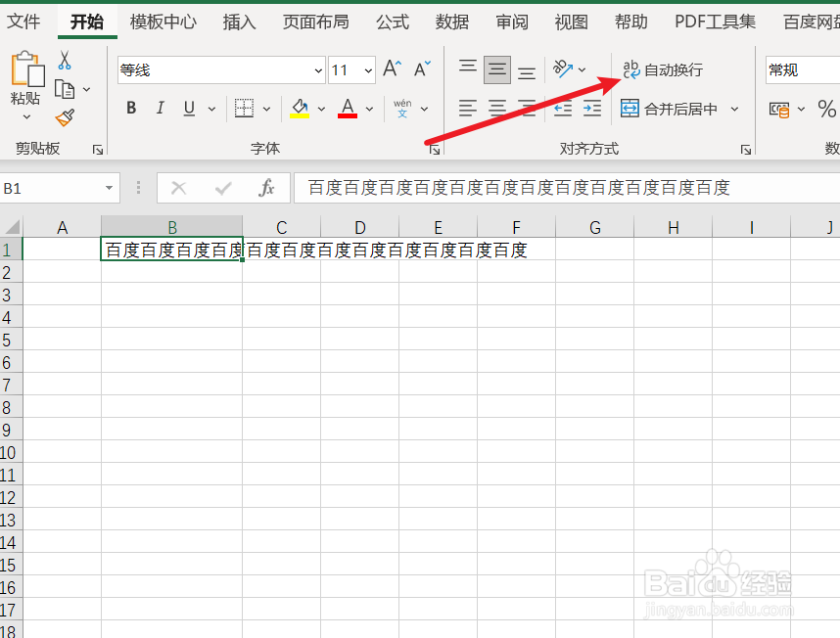This screenshot has height=638, width=840.
Task: Toggle Bold formatting
Action: click(131, 108)
